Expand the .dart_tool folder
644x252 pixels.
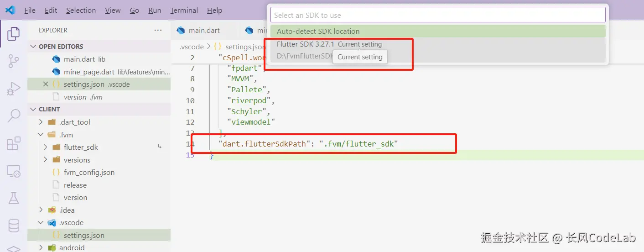(41, 122)
